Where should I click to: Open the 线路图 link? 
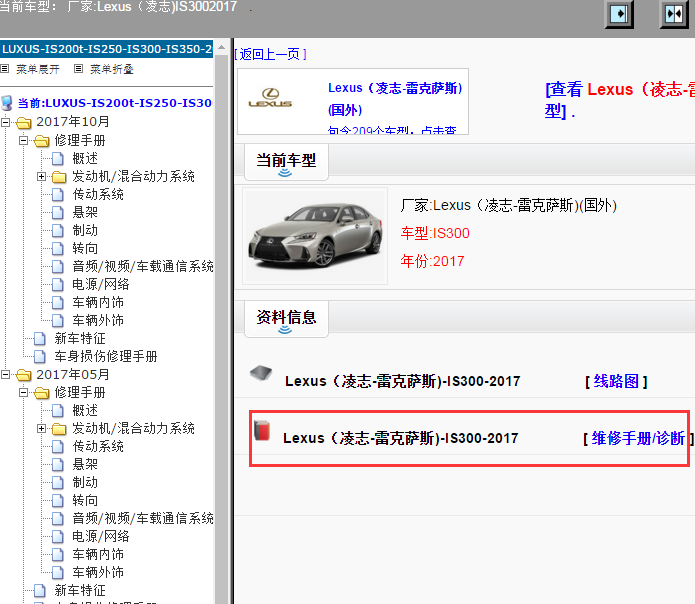pyautogui.click(x=616, y=382)
